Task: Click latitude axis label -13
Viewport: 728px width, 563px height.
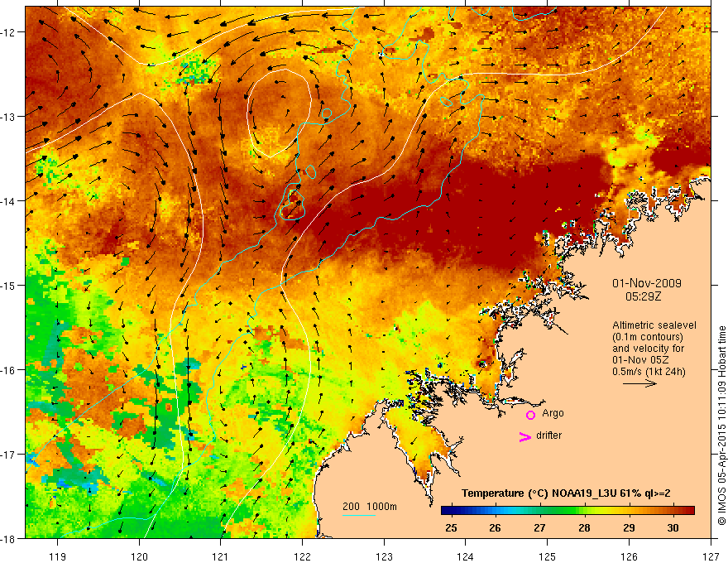Action: (x=8, y=117)
